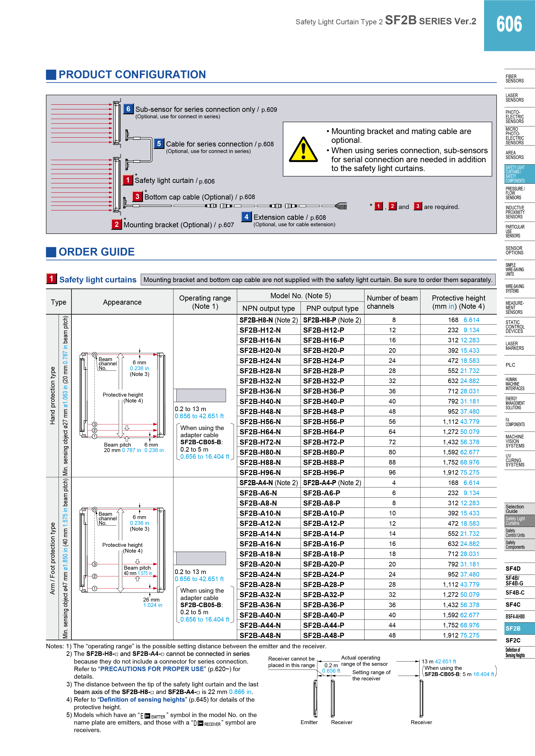Jump to the BSF4-AH80 series tab

pos(519,617)
